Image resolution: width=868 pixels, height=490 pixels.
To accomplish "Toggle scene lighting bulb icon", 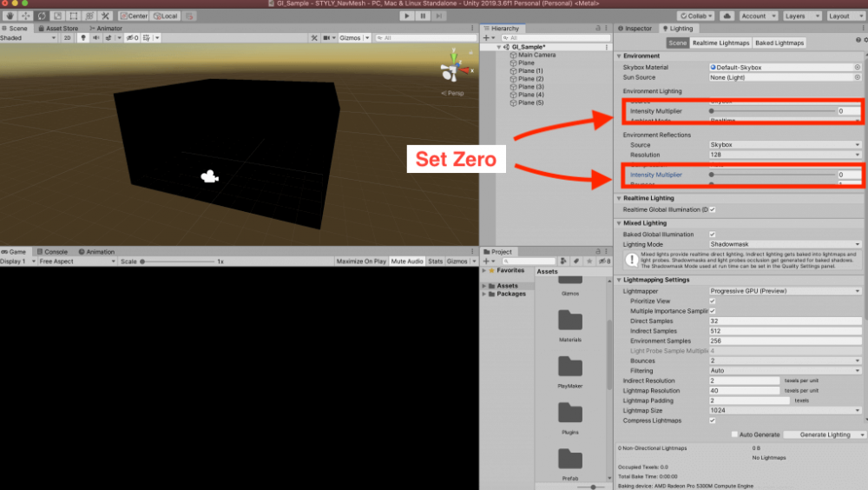I will [x=83, y=37].
